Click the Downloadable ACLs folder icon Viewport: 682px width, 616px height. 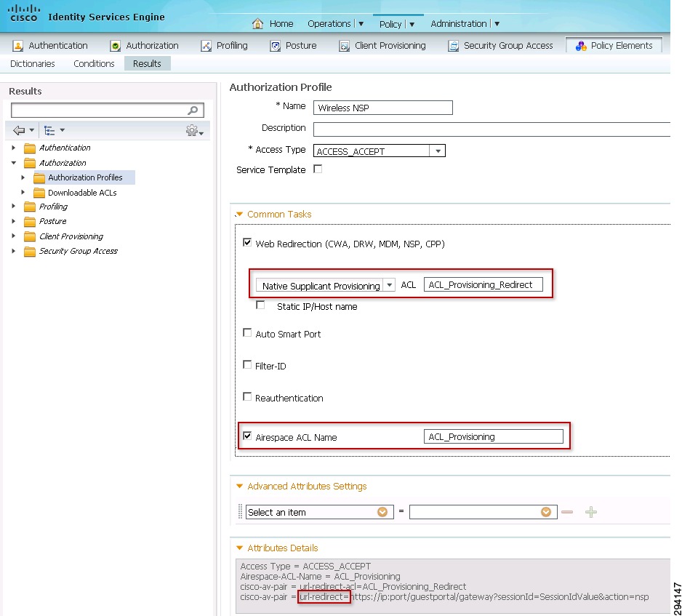click(39, 193)
